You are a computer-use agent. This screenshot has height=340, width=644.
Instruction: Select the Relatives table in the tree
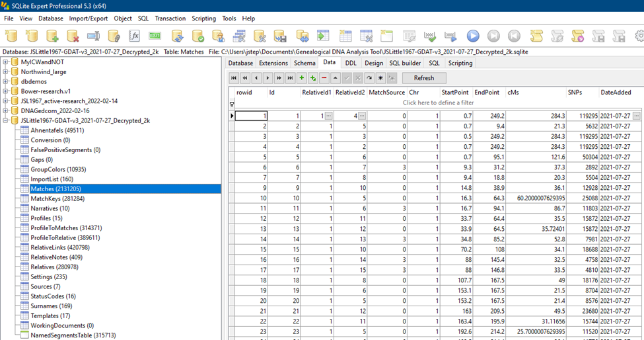[x=53, y=267]
